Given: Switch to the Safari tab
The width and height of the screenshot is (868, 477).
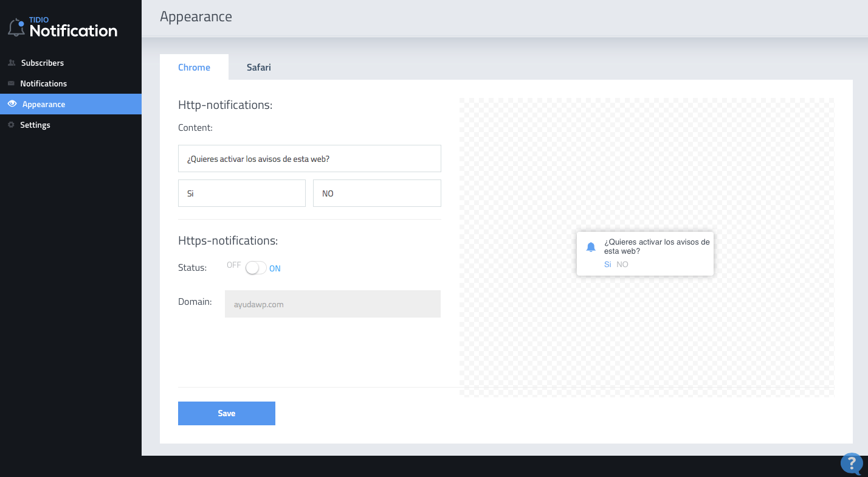Looking at the screenshot, I should click(x=258, y=68).
